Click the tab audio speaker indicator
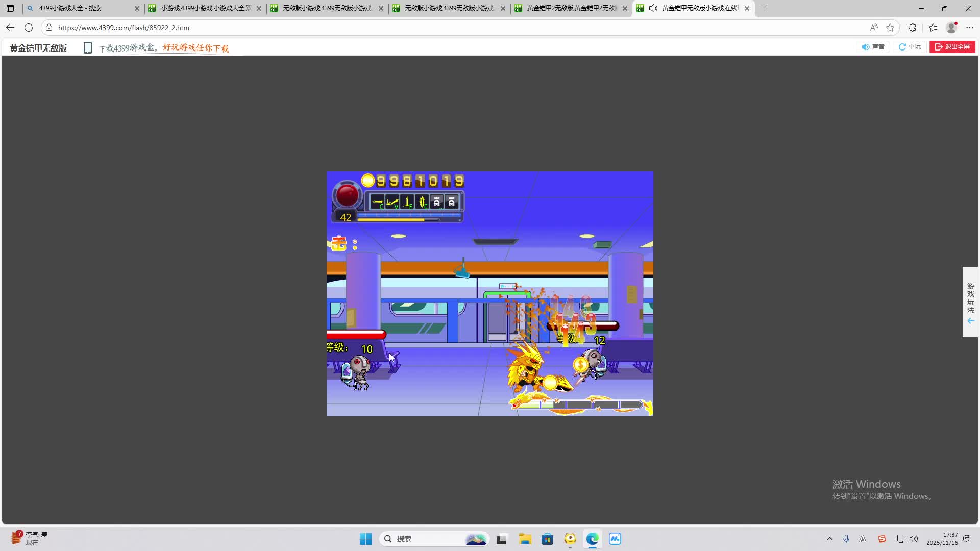980x551 pixels. click(653, 8)
